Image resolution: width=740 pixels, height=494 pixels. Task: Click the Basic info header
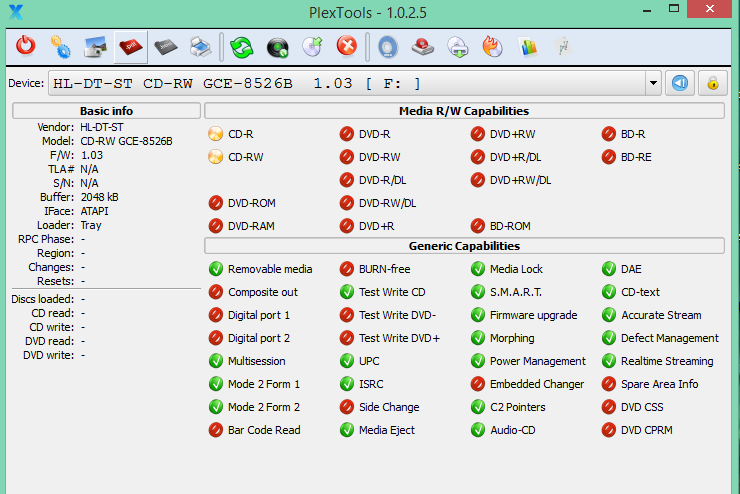coord(106,111)
